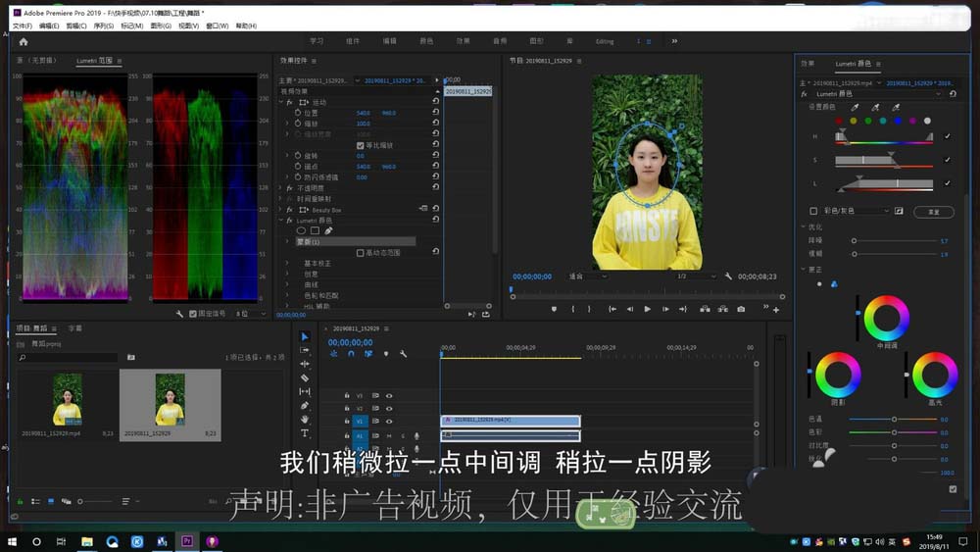
Task: Switch to the Effects tab beside Lumetri
Action: coord(808,64)
